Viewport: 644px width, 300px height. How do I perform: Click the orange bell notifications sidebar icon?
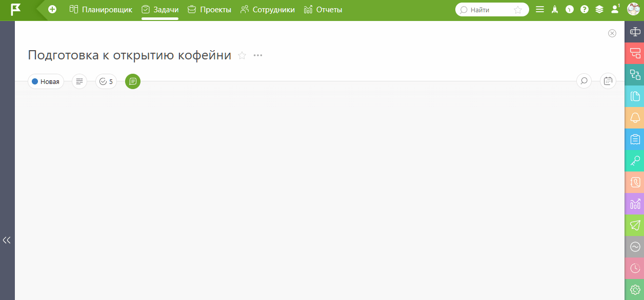[635, 118]
